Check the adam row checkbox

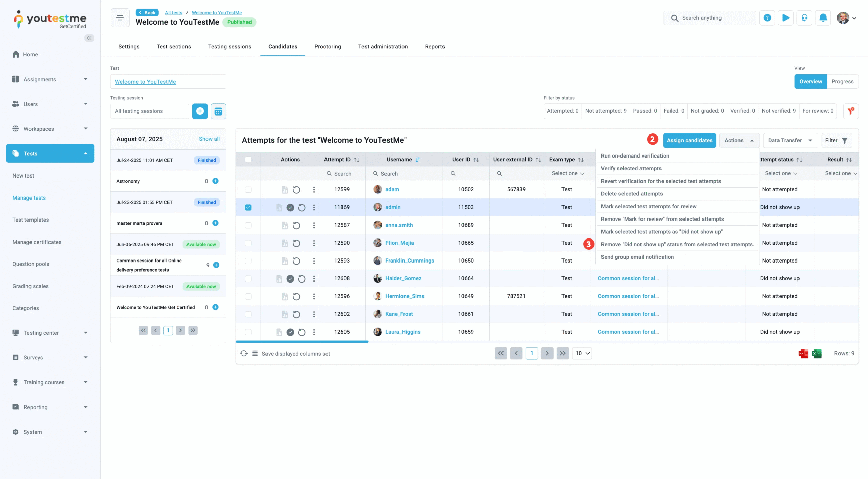click(x=248, y=190)
